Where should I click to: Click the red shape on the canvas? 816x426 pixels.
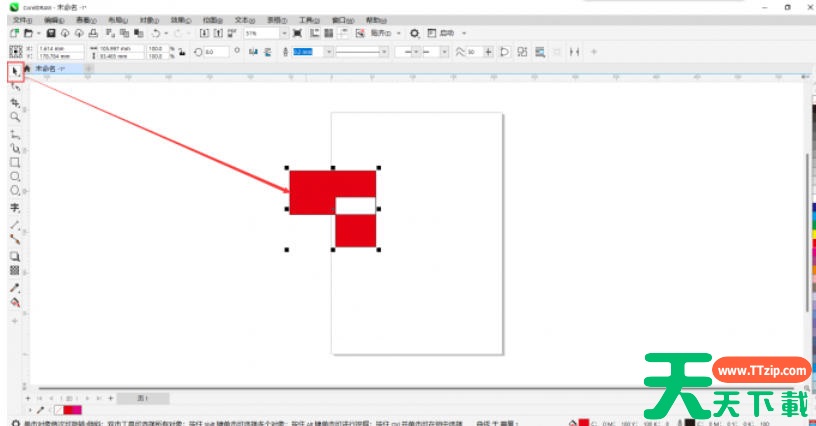311,192
